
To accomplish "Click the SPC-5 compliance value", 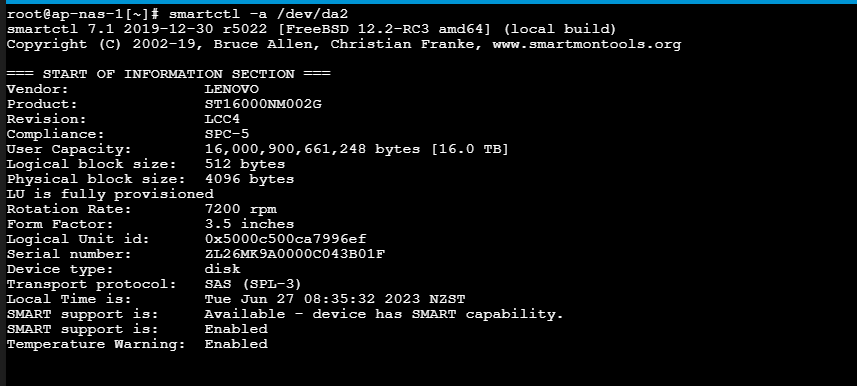I will coord(227,134).
